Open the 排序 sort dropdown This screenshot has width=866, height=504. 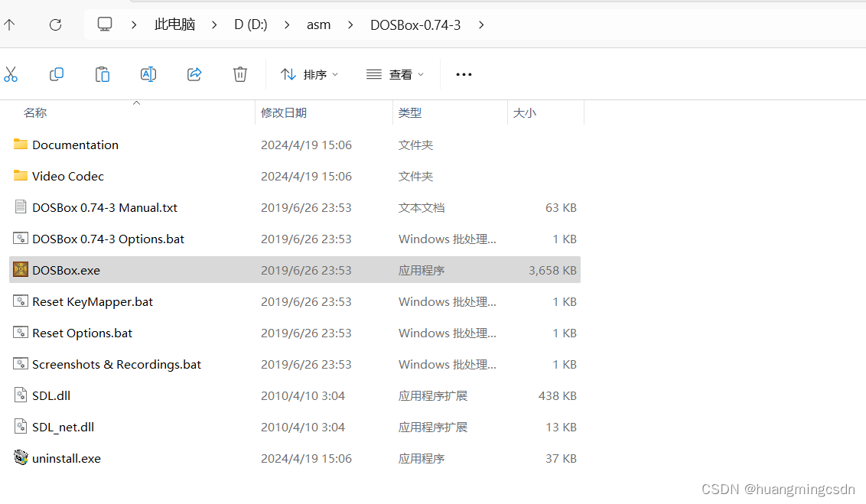point(309,74)
